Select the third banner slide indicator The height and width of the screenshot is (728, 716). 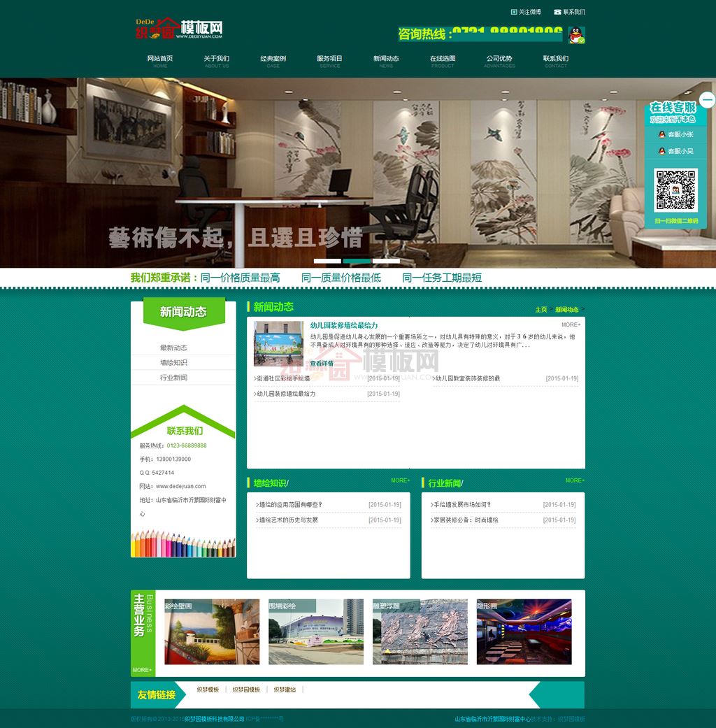coord(386,261)
